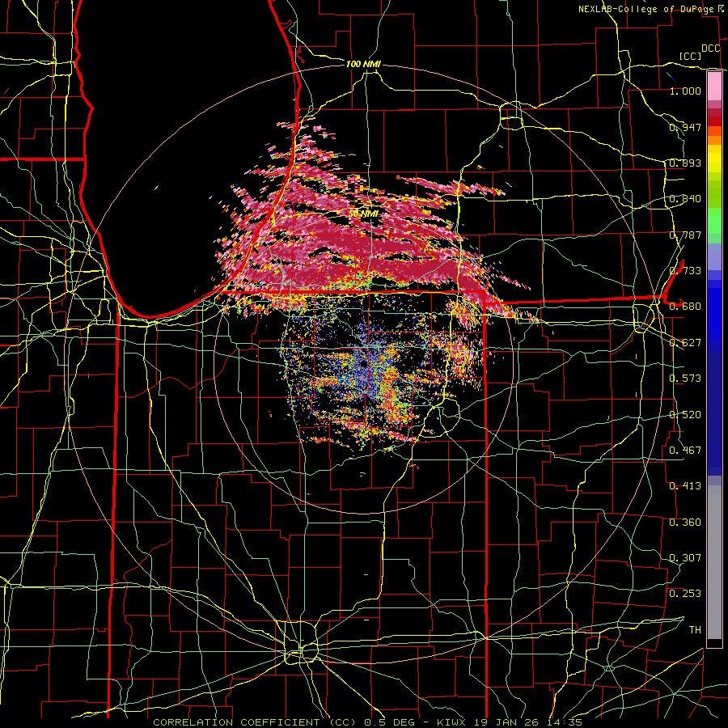Click the 0.947 scale value
This screenshot has width=728, height=728.
(685, 127)
